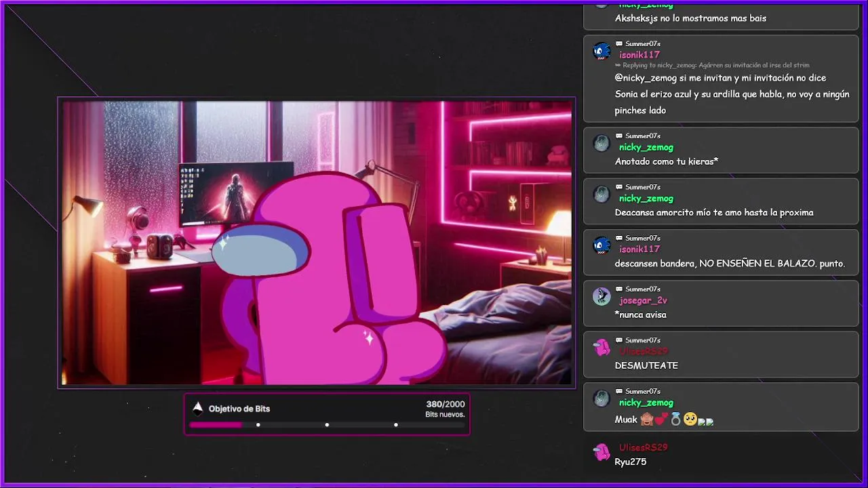Open username isonik117 above '@nicky_zemog si me invitan'
868x488 pixels.
(639, 55)
